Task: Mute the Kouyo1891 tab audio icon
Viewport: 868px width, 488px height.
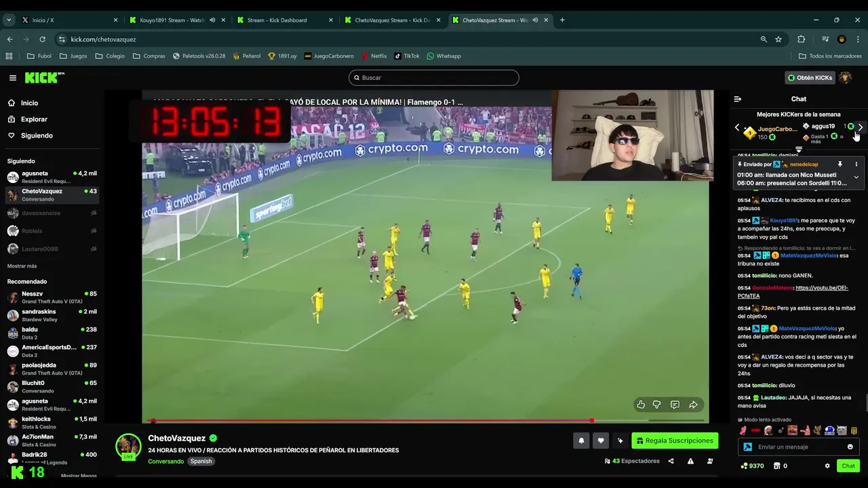Action: click(212, 20)
